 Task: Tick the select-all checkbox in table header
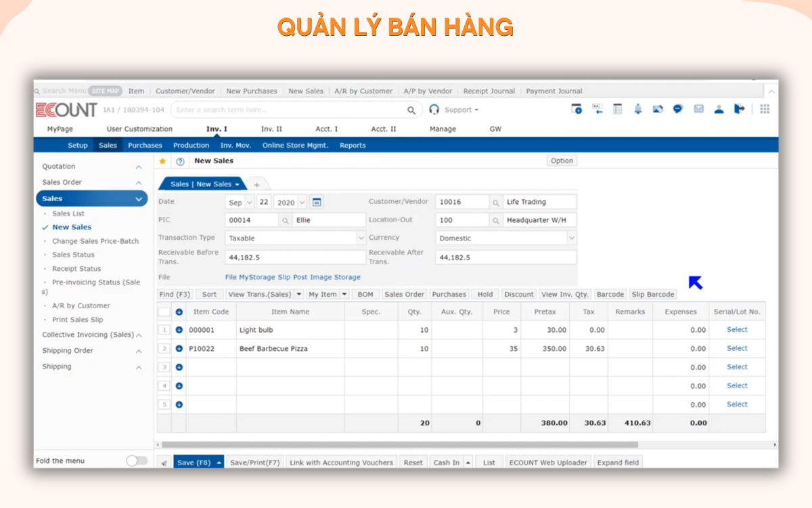pyautogui.click(x=164, y=312)
